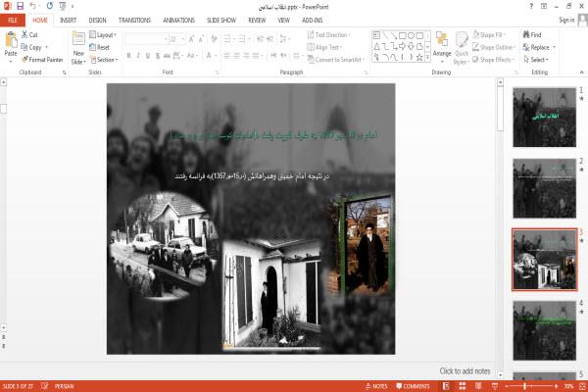Reset the slide layout
Image resolution: width=588 pixels, height=392 pixels.
coord(99,47)
